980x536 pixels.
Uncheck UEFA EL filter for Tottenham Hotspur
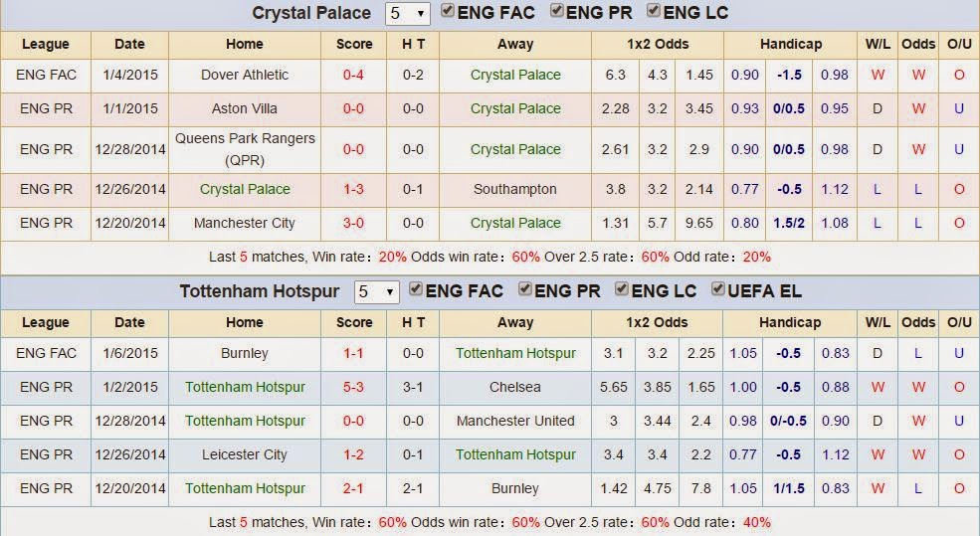[718, 290]
